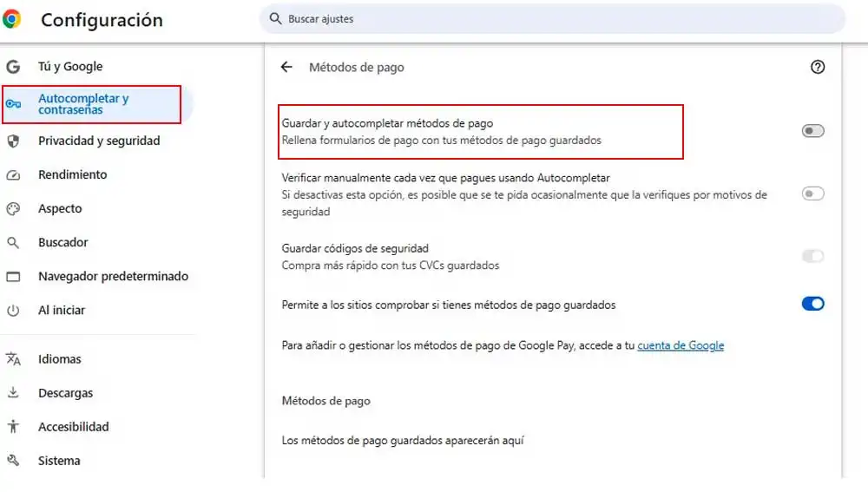Click the window icon for Navegador predeterminado

[x=13, y=276]
